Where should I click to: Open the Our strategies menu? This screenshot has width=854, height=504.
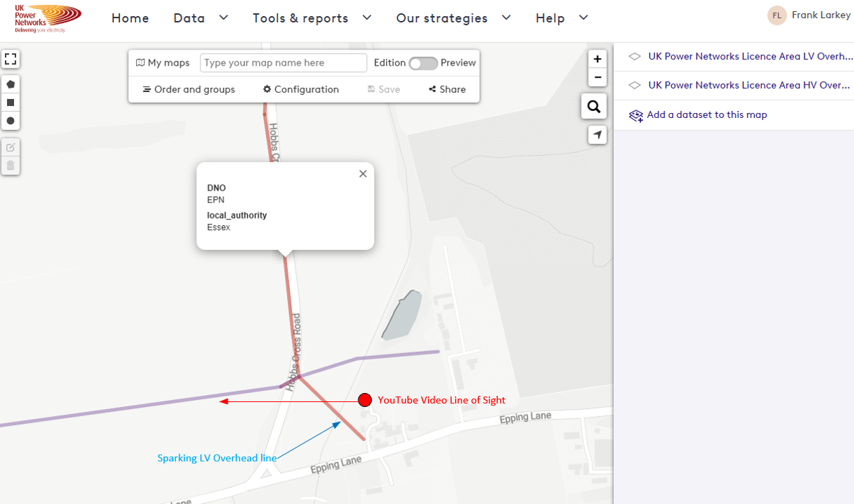442,18
